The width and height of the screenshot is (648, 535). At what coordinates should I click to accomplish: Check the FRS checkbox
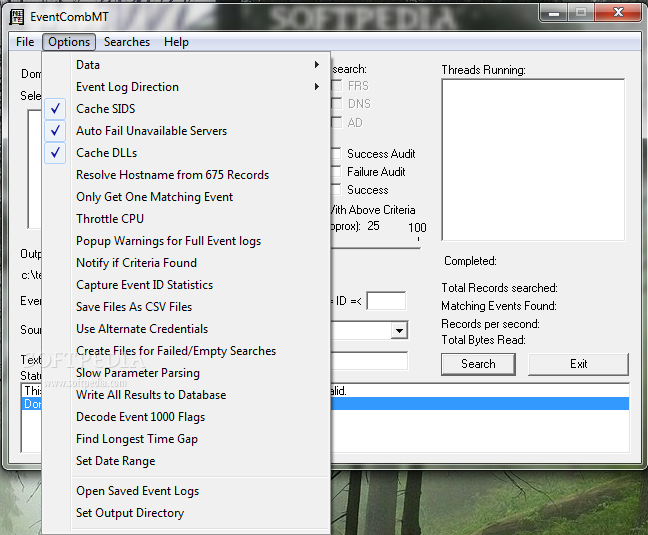(x=337, y=86)
